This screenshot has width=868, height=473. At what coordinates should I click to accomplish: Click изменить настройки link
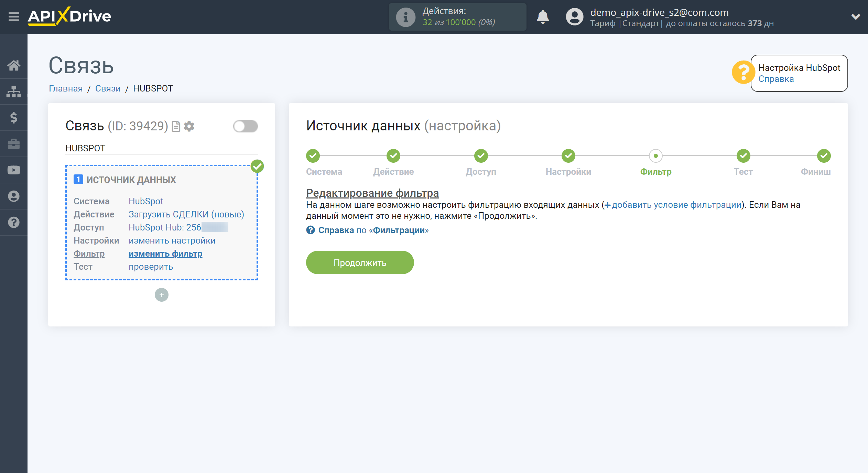[x=172, y=240]
